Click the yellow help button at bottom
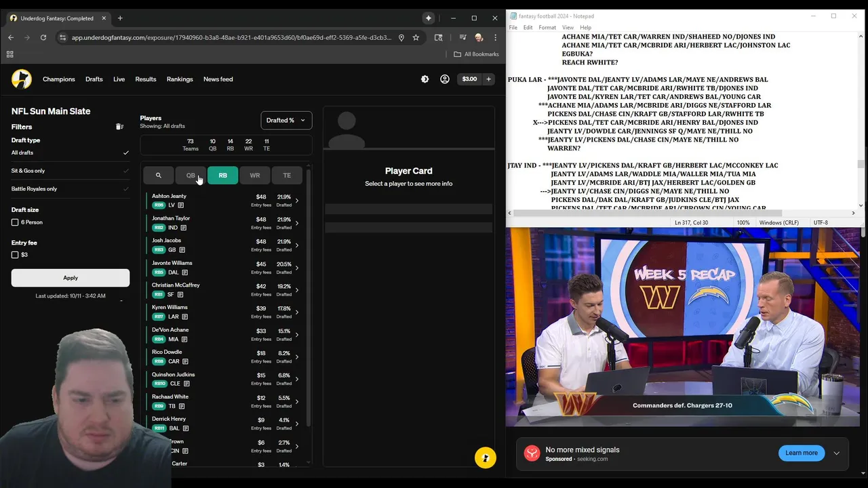The image size is (868, 488). tap(486, 457)
